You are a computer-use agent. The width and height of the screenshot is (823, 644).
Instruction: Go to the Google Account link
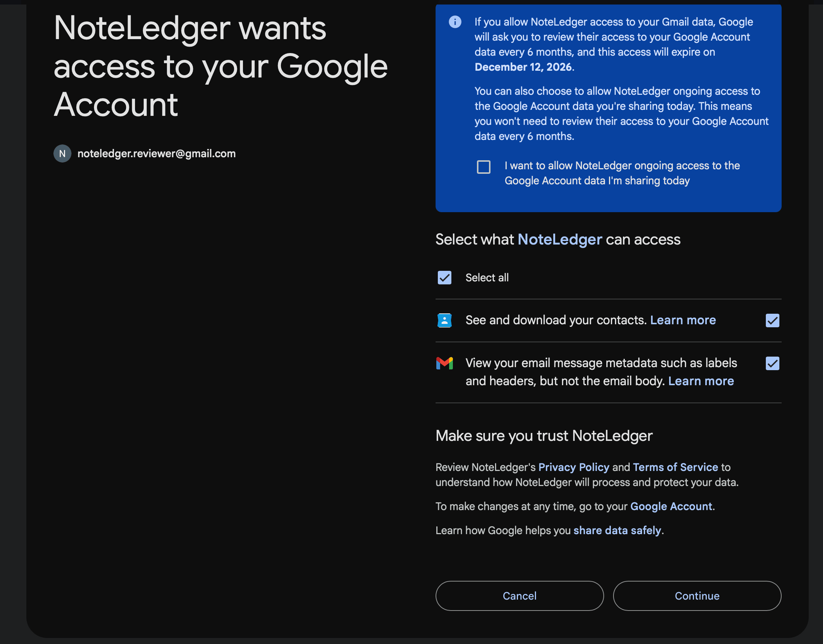tap(671, 506)
